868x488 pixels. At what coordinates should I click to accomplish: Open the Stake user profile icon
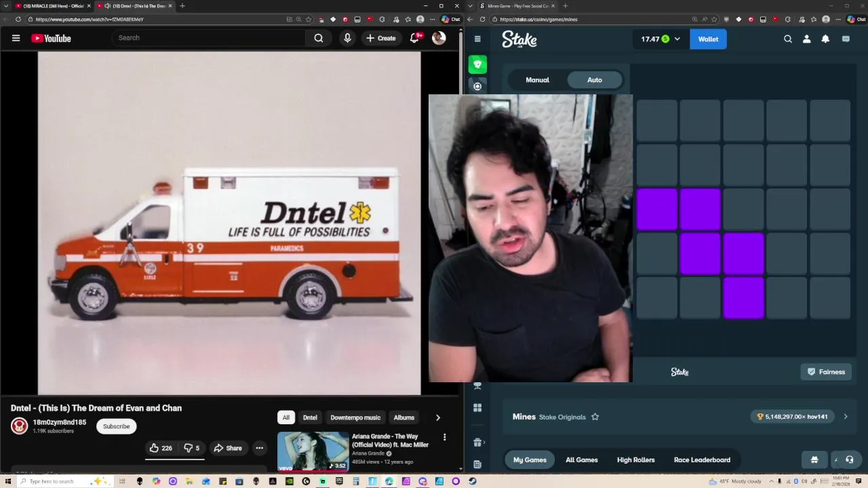[806, 39]
